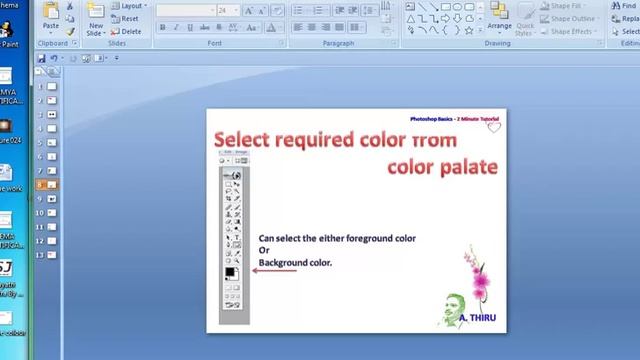Click the Undo arrow icon
640x360 pixels.
coord(54,58)
